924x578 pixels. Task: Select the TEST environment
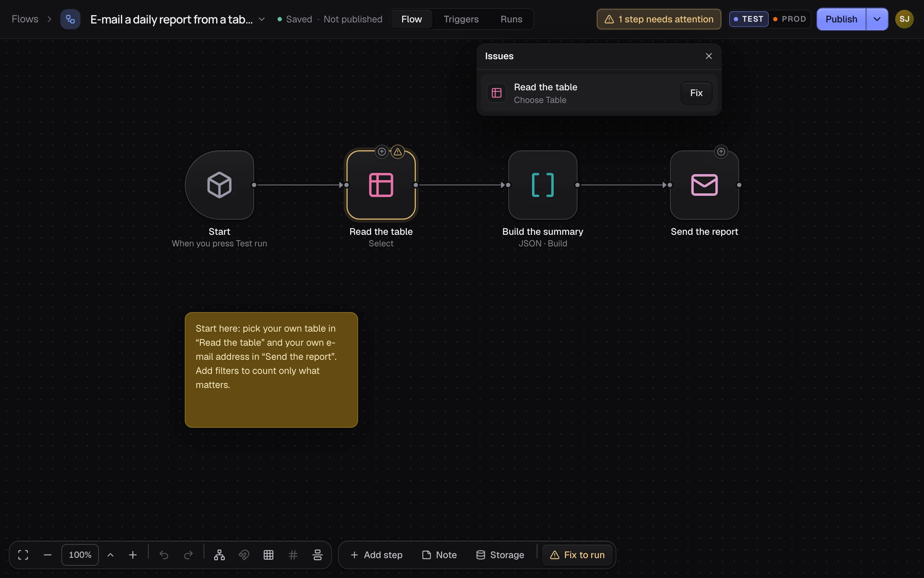coord(749,19)
